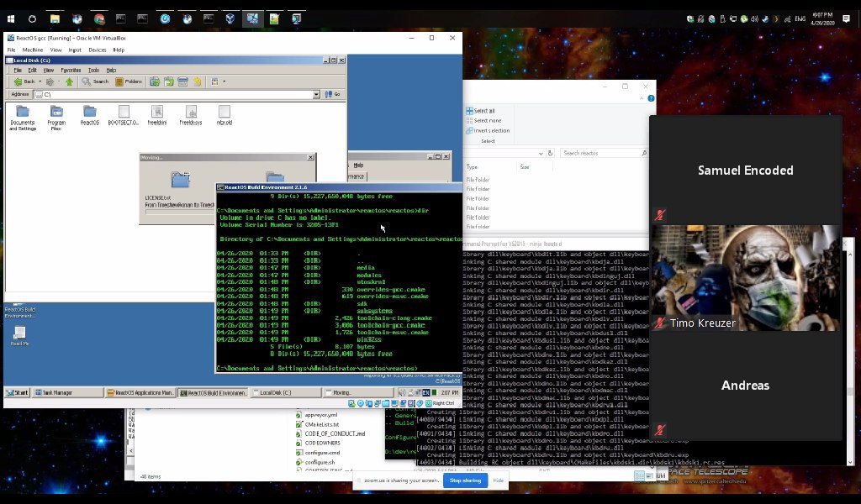The height and width of the screenshot is (504, 861).
Task: Select Timo Kreuzer video thumbnail
Action: tap(746, 278)
